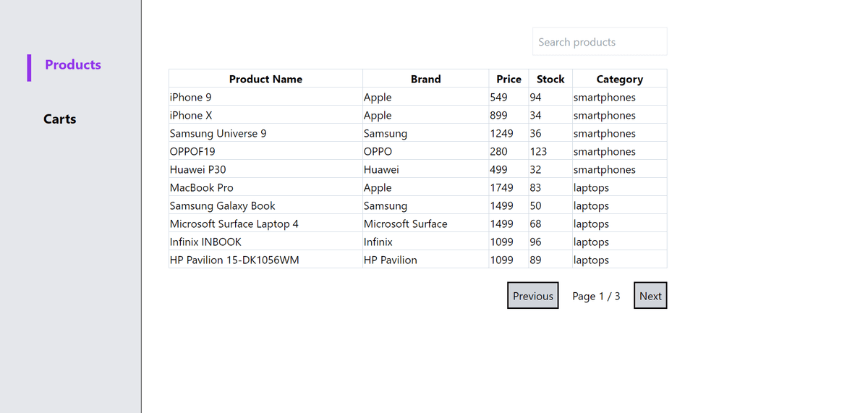This screenshot has width=868, height=413.
Task: Select the Samsung Galaxy Book product name
Action: point(222,205)
